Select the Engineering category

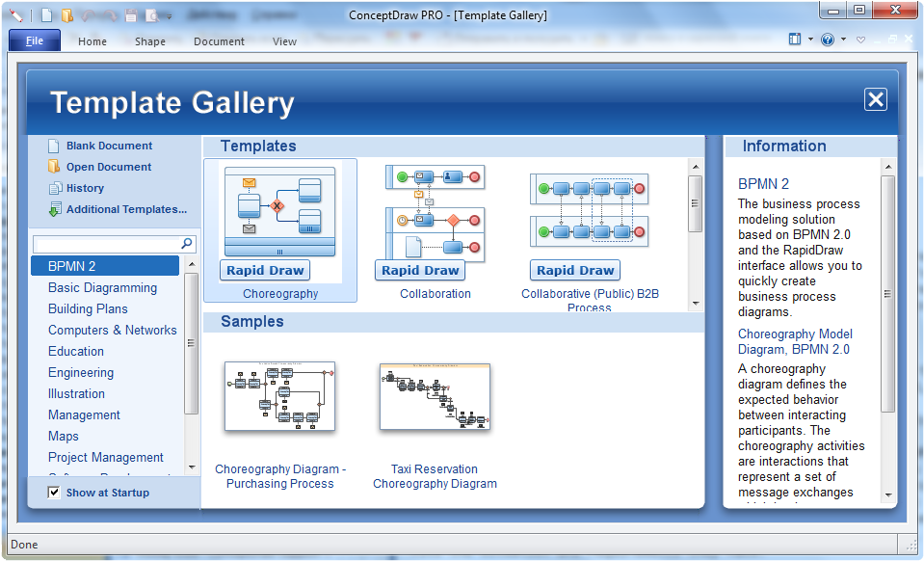click(81, 372)
